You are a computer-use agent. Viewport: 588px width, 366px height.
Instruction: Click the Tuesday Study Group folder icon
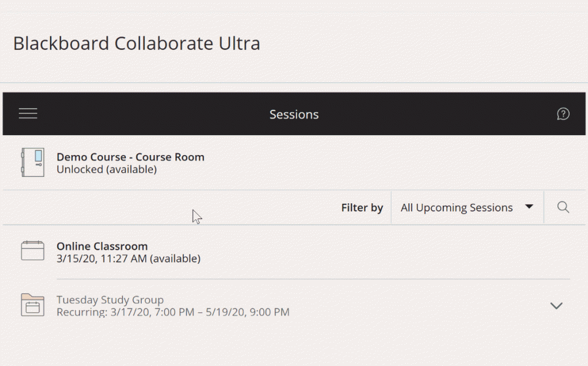[33, 305]
